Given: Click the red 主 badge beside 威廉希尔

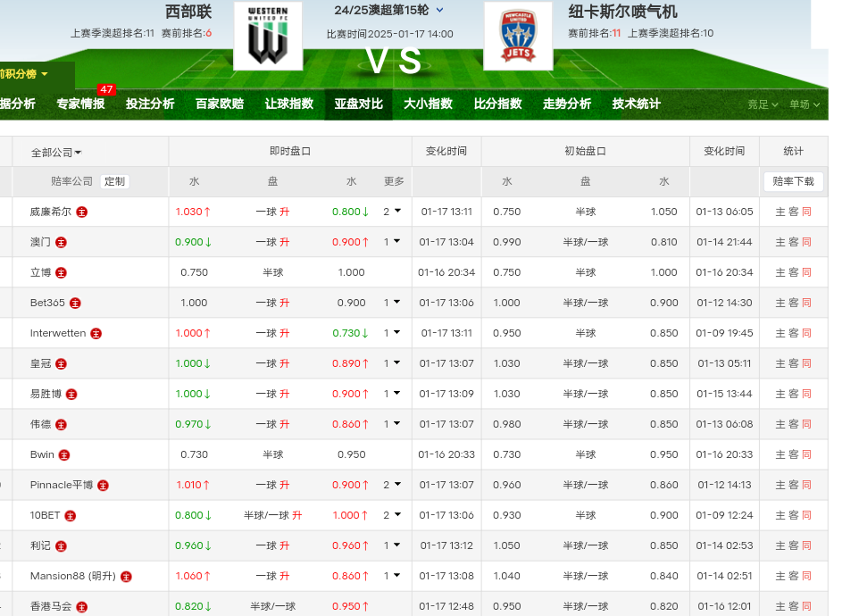Looking at the screenshot, I should coord(81,212).
